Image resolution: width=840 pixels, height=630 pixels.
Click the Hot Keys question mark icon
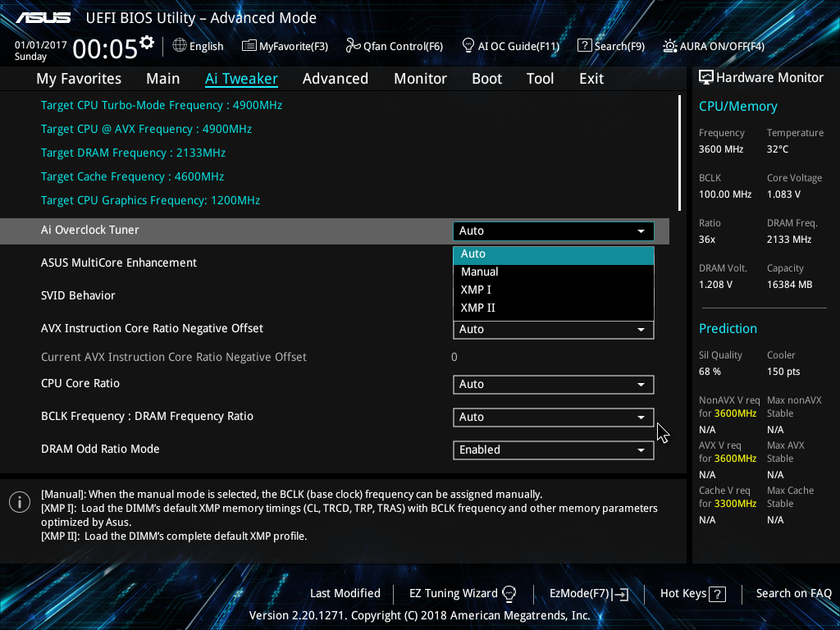click(717, 594)
